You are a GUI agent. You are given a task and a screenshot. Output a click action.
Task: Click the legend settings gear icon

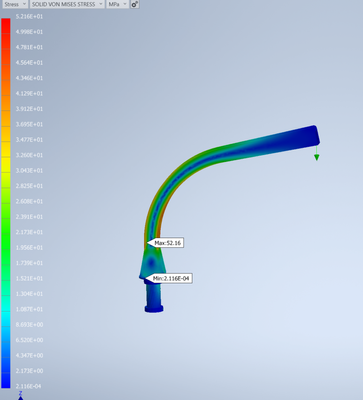click(x=134, y=4)
